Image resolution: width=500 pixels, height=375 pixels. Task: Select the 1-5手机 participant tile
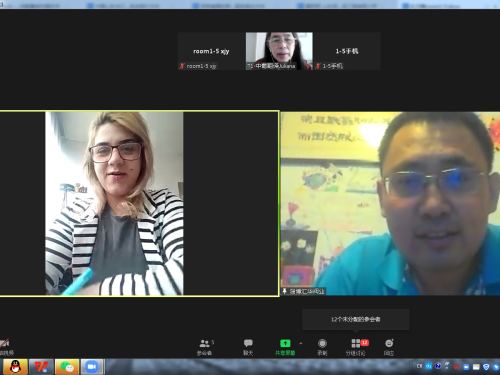tap(347, 51)
